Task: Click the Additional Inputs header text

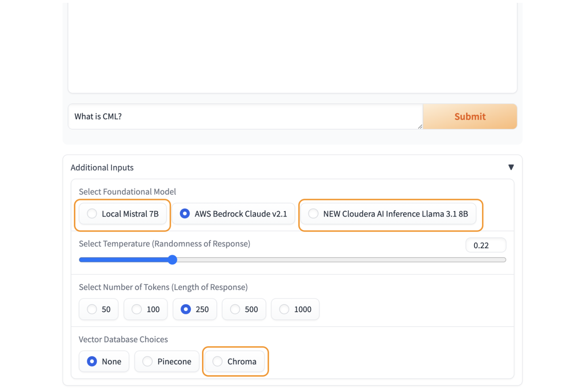Action: (102, 168)
